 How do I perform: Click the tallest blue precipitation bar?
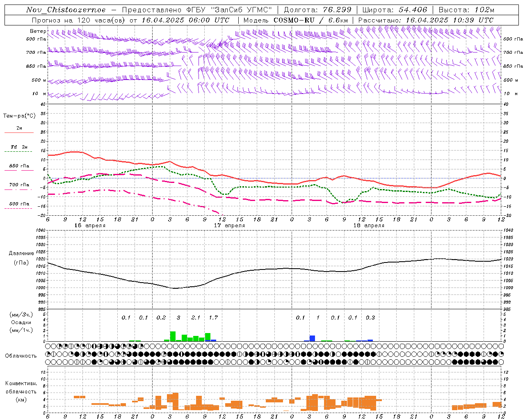(312, 338)
